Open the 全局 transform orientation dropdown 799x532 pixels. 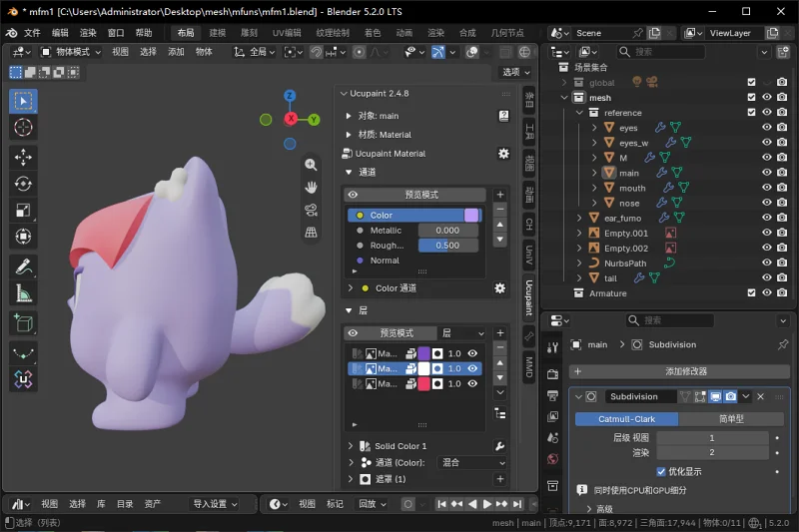click(255, 52)
